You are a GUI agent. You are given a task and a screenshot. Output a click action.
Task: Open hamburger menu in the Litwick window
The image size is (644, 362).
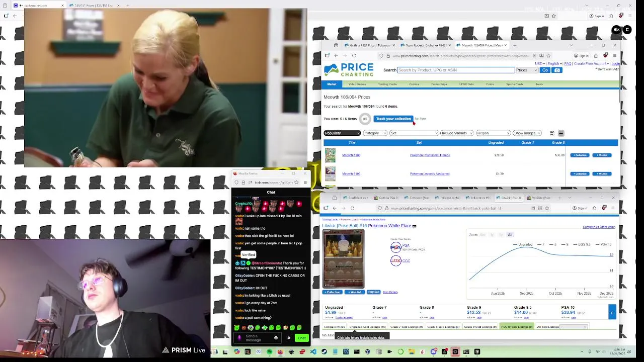[x=613, y=208]
